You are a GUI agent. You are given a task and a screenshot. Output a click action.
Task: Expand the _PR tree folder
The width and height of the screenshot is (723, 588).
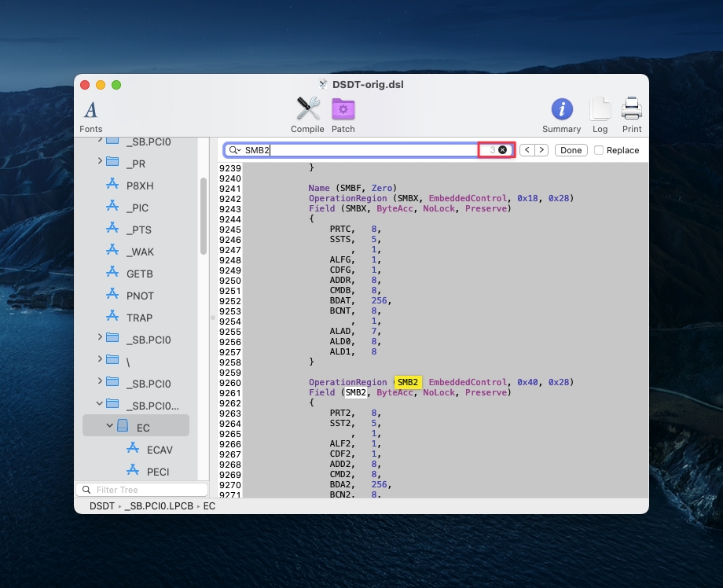pyautogui.click(x=100, y=161)
